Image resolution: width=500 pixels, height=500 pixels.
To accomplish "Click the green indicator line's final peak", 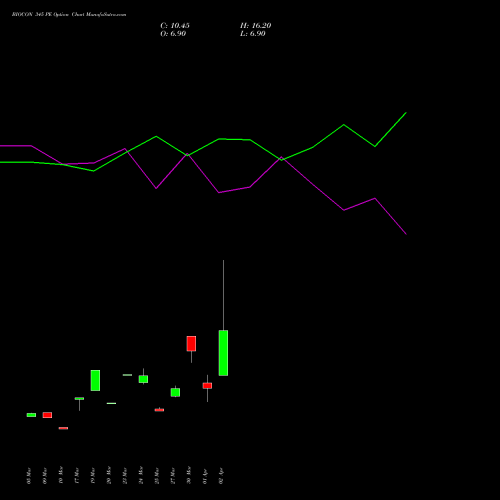I will coord(406,113).
